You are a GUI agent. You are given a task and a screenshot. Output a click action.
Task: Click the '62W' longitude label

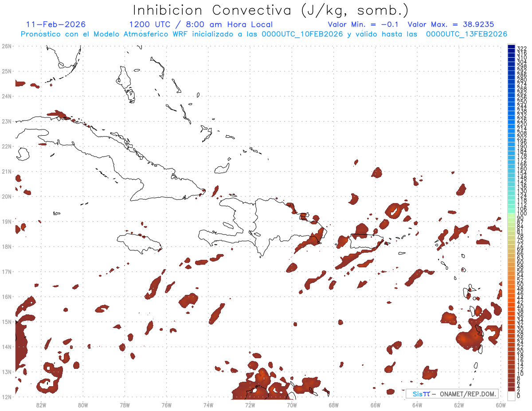coord(459,405)
